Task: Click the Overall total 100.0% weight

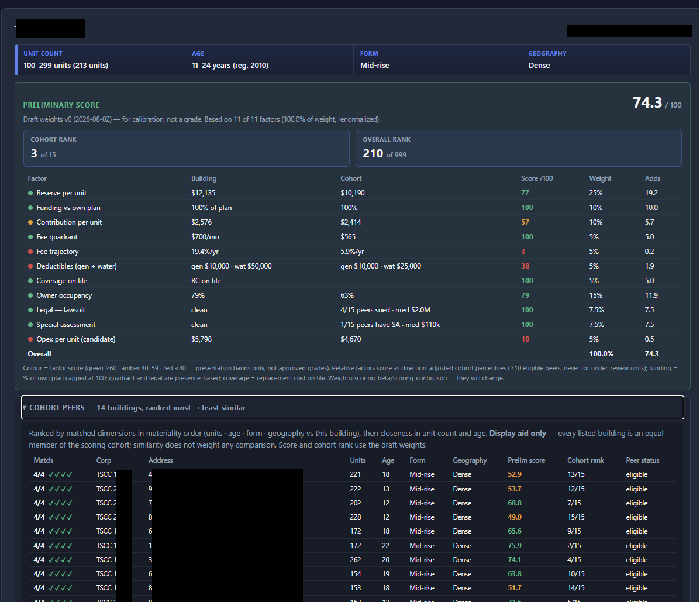Action: tap(601, 354)
